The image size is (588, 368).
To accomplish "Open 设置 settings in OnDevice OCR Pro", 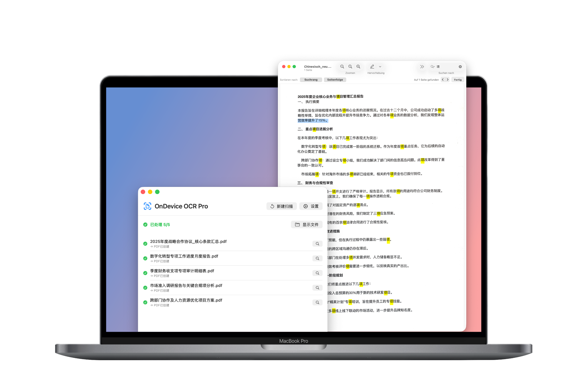I will click(311, 206).
